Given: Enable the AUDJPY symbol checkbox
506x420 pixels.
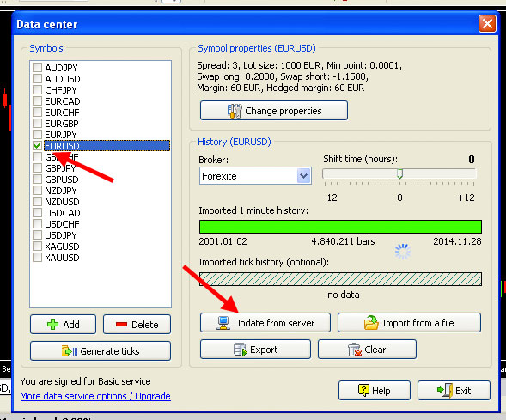Looking at the screenshot, I should [x=38, y=67].
